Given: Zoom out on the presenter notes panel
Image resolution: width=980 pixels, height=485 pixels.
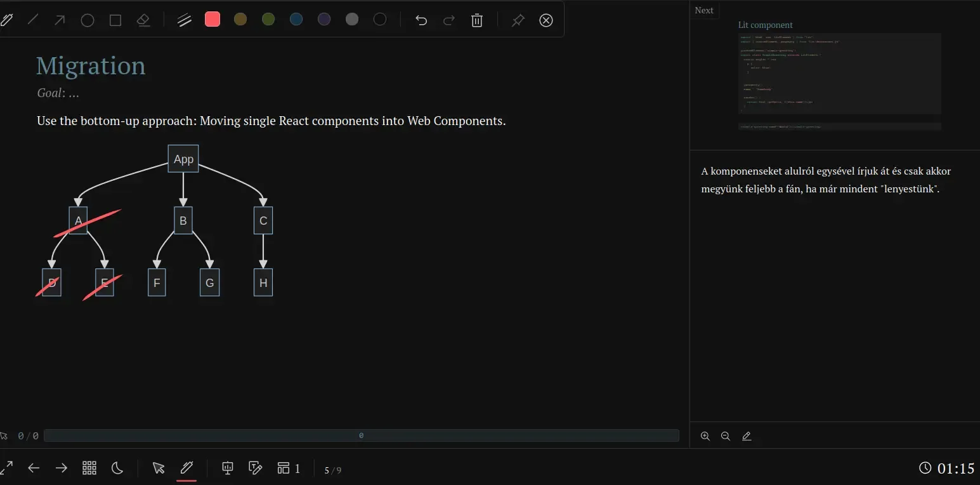Looking at the screenshot, I should pyautogui.click(x=726, y=436).
